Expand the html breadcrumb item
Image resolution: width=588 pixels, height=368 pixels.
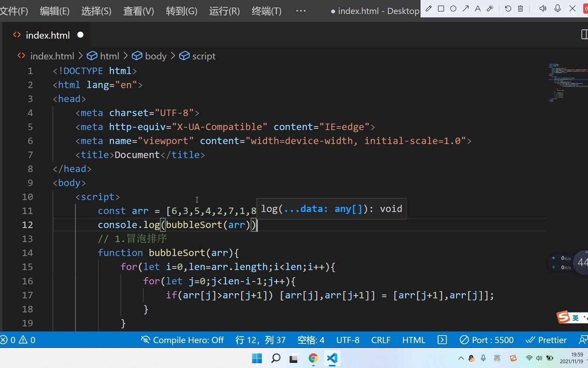pyautogui.click(x=109, y=56)
